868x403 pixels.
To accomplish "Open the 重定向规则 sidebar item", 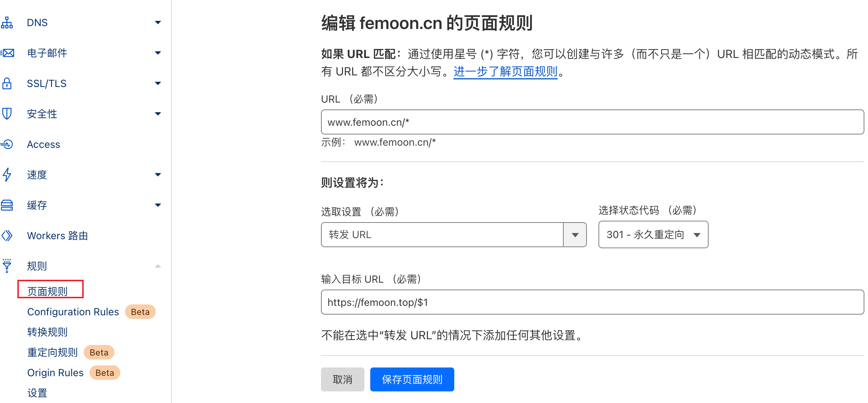I will point(53,352).
